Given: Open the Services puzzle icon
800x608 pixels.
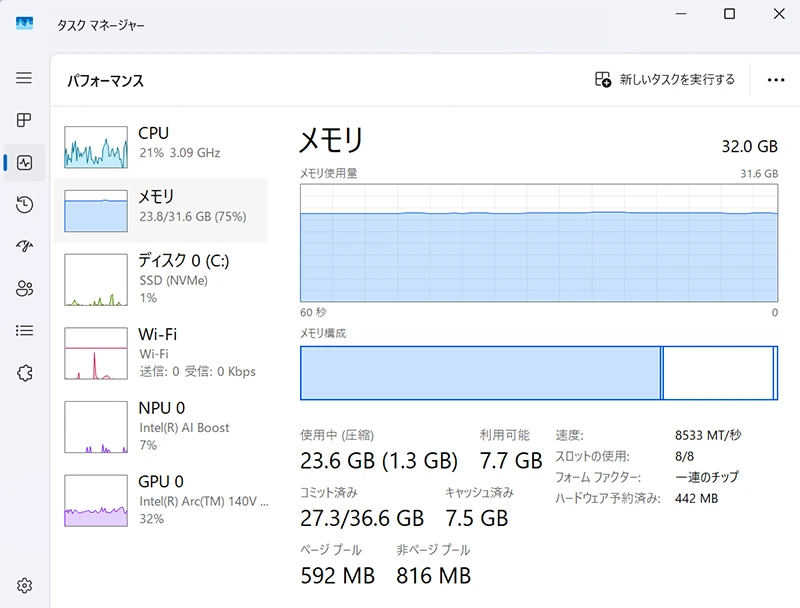Looking at the screenshot, I should point(24,372).
